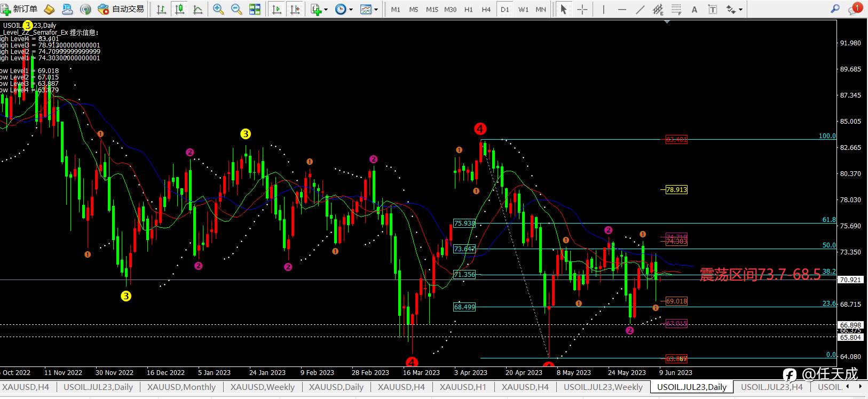
Task: Select the trendline drawing tool
Action: click(640, 9)
